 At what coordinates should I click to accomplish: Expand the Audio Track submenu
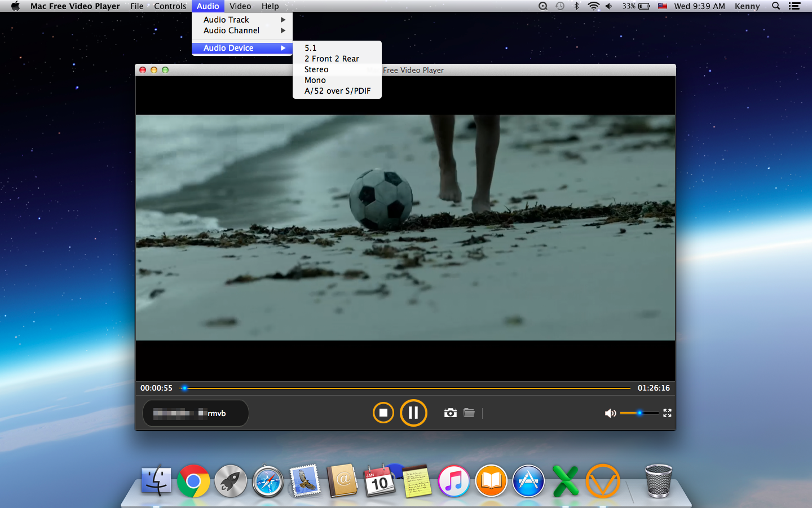[x=242, y=20]
